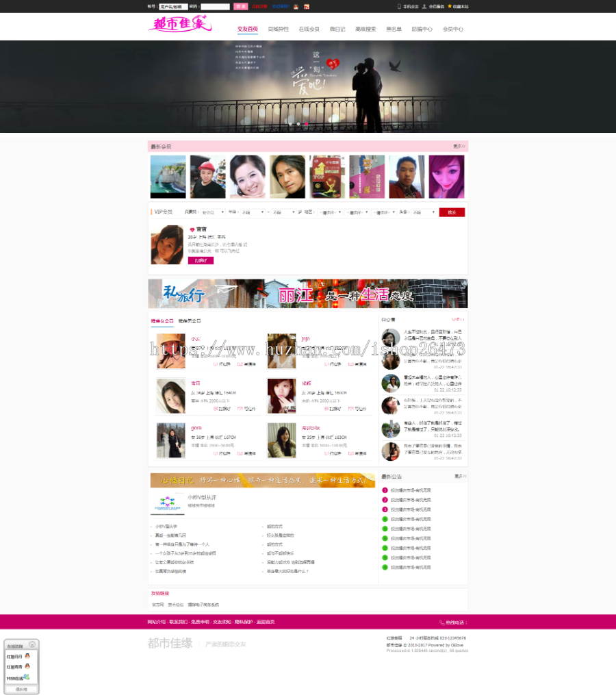Open the second region select dropdown
Screen dimensions: 616x695
(x=357, y=212)
